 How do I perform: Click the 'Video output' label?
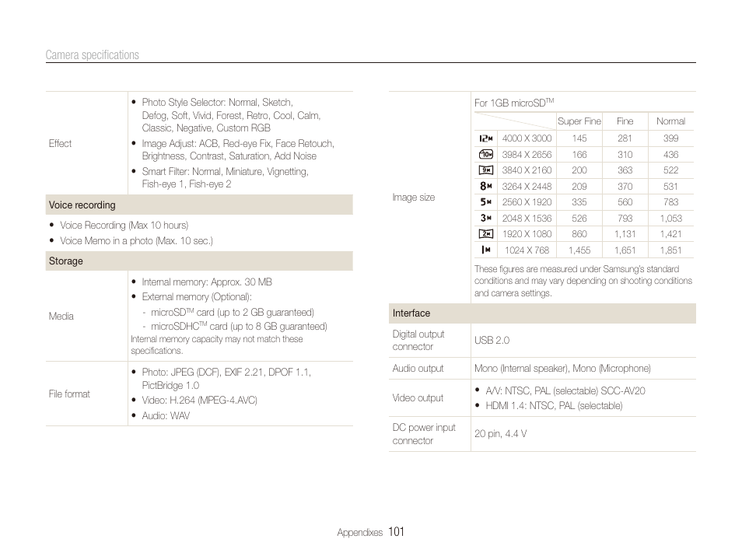[418, 397]
